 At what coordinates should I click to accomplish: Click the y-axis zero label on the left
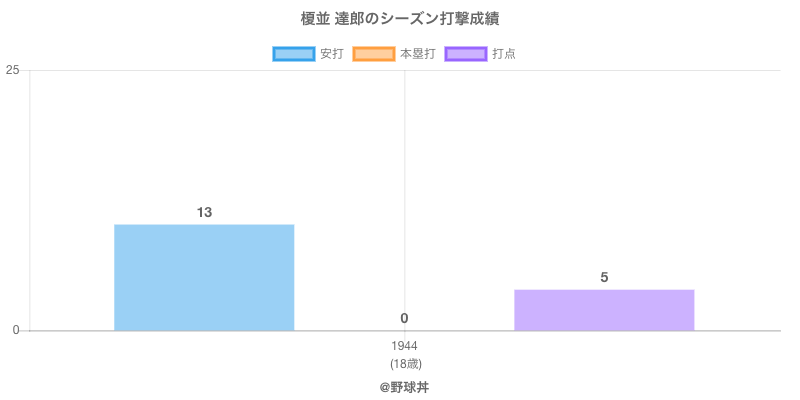tap(17, 330)
